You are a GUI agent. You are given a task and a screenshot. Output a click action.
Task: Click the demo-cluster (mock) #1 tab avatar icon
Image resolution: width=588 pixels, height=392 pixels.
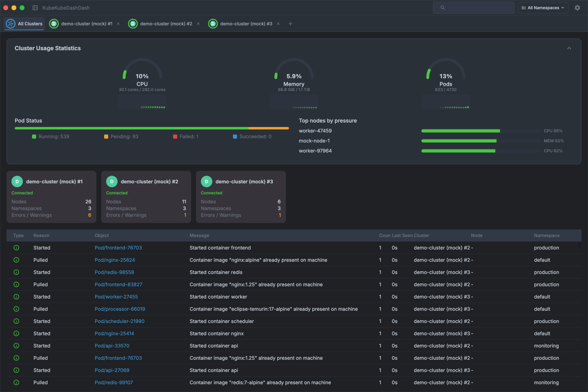pyautogui.click(x=54, y=24)
